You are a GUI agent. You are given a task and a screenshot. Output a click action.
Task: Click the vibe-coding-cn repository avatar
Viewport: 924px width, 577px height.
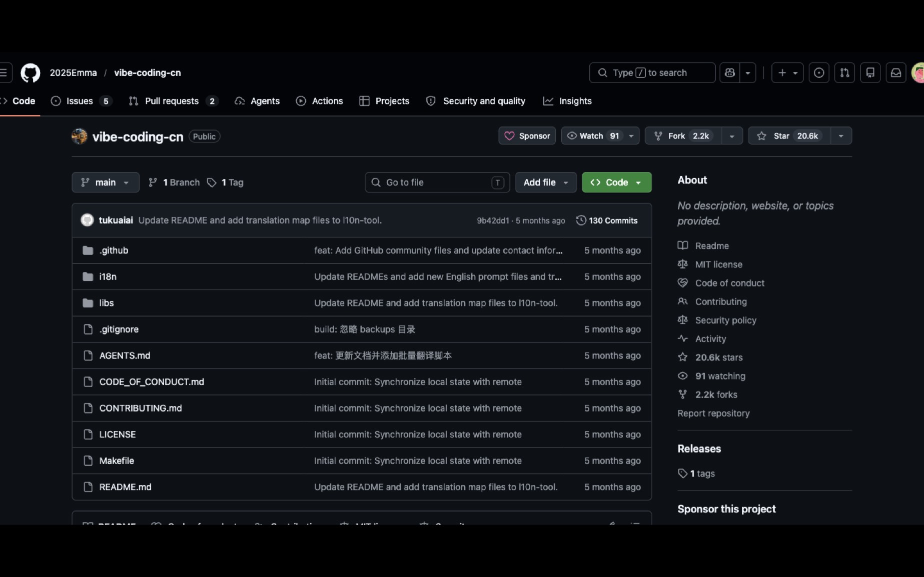point(79,136)
